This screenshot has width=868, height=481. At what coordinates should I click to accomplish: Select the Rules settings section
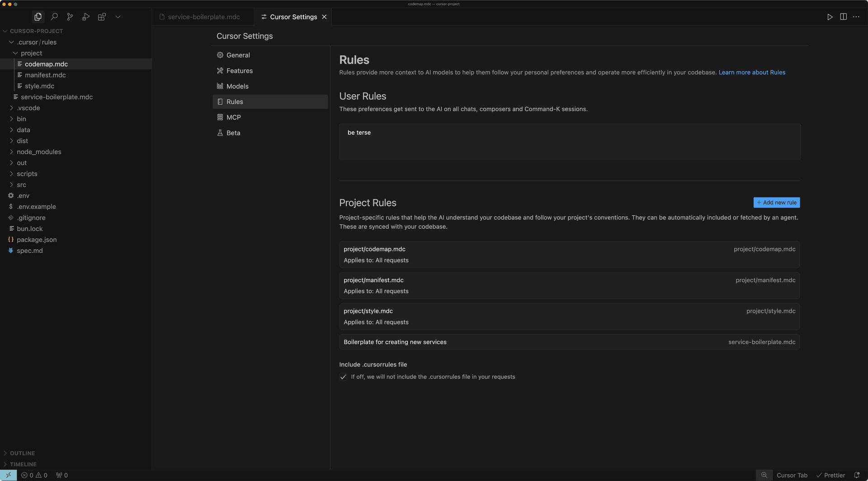tap(270, 102)
